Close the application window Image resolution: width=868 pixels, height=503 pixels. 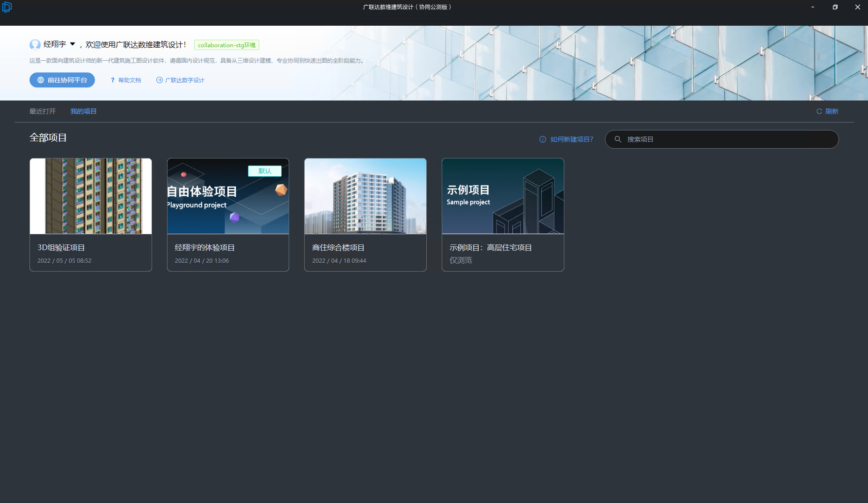click(x=858, y=7)
